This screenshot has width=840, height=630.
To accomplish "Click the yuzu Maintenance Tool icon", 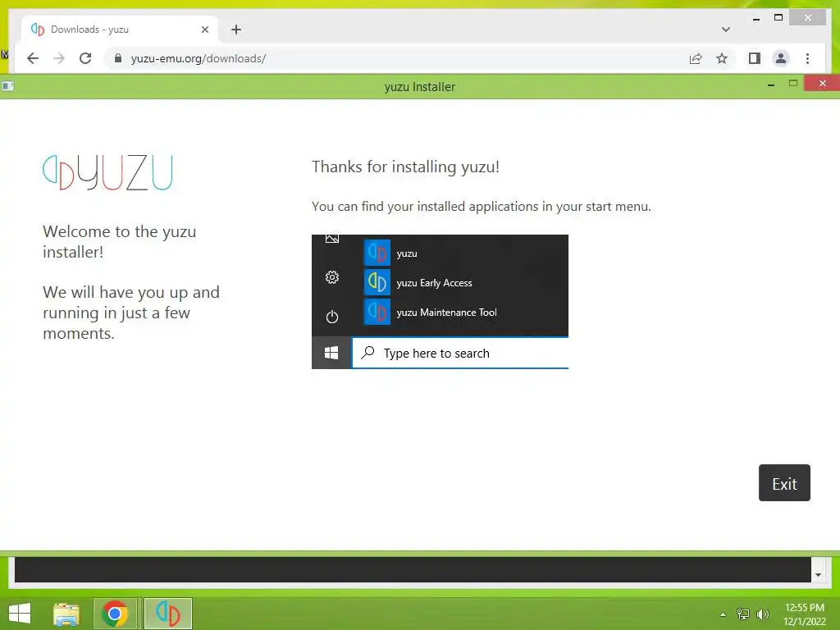I will pos(377,312).
